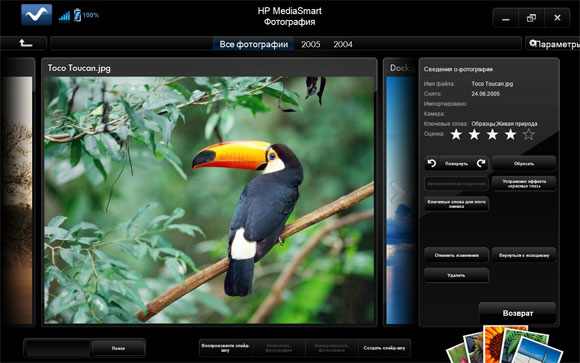
Task: Click Воспроизвести слайд-шоу button
Action: pyautogui.click(x=225, y=348)
